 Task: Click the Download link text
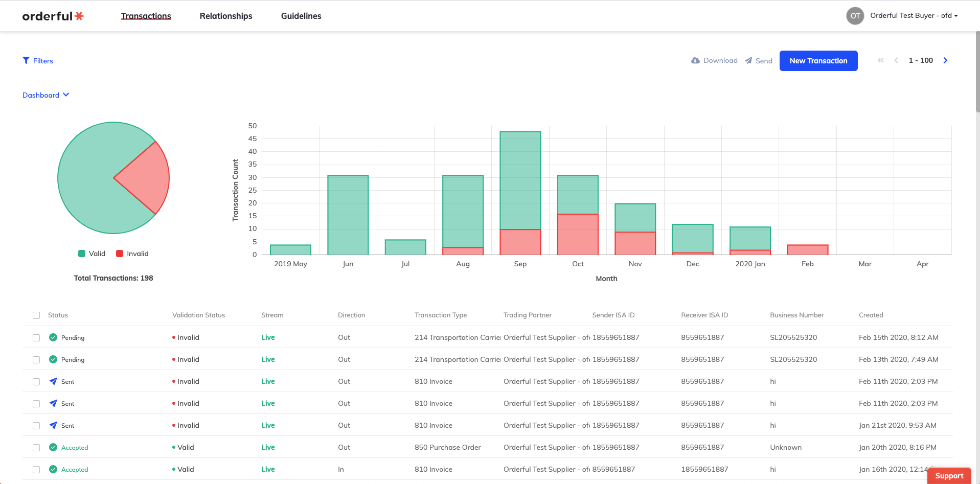pyautogui.click(x=720, y=60)
